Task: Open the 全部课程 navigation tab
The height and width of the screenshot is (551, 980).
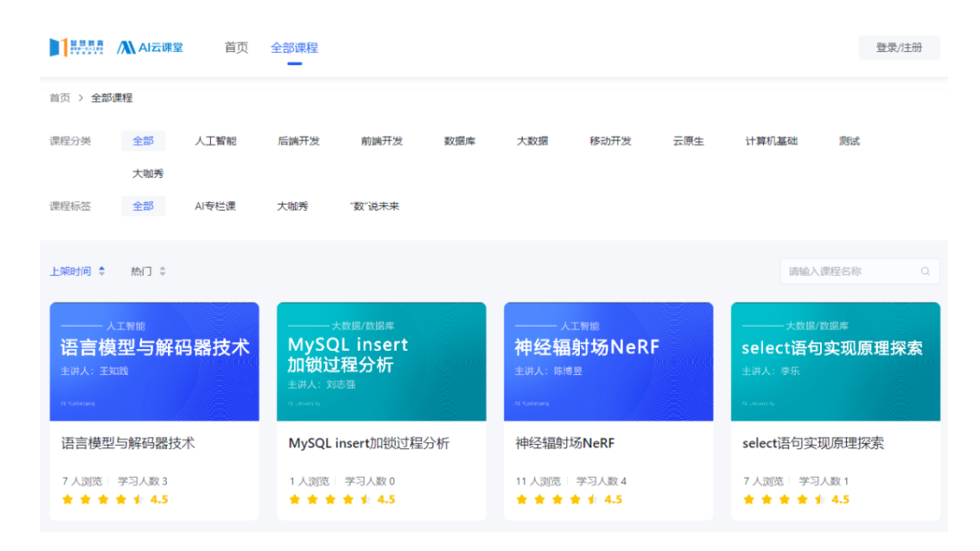Action: 294,48
